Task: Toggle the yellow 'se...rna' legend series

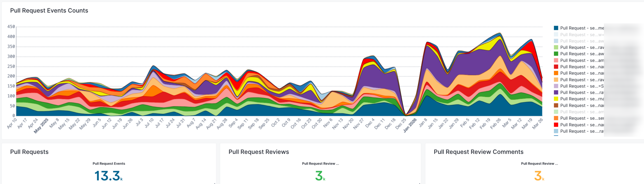Action: coord(579,99)
